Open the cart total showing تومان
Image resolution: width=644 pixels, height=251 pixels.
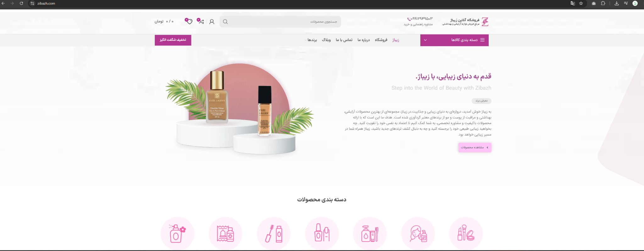[164, 21]
